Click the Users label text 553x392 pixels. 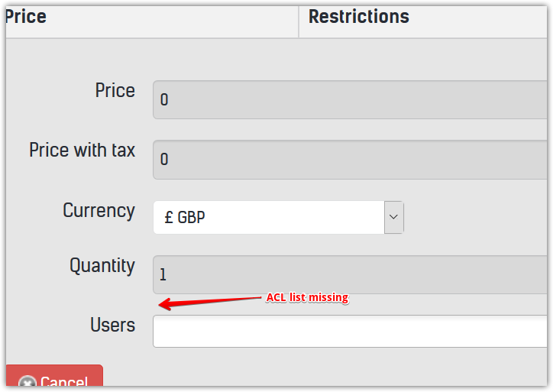(112, 326)
